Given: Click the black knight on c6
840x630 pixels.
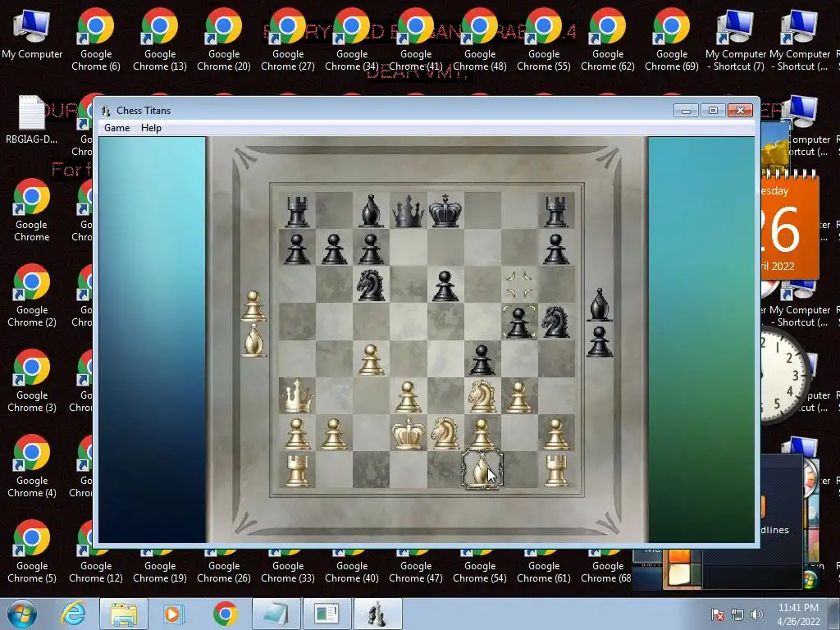Looking at the screenshot, I should point(372,285).
